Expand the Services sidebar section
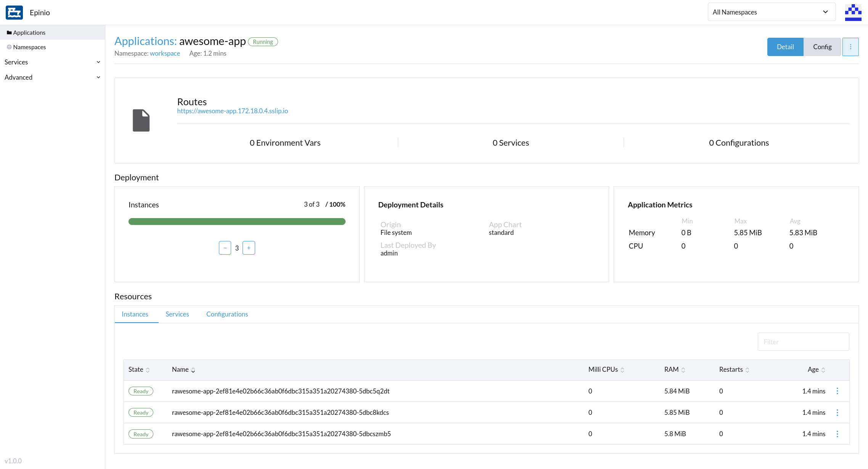The width and height of the screenshot is (868, 469). 52,62
